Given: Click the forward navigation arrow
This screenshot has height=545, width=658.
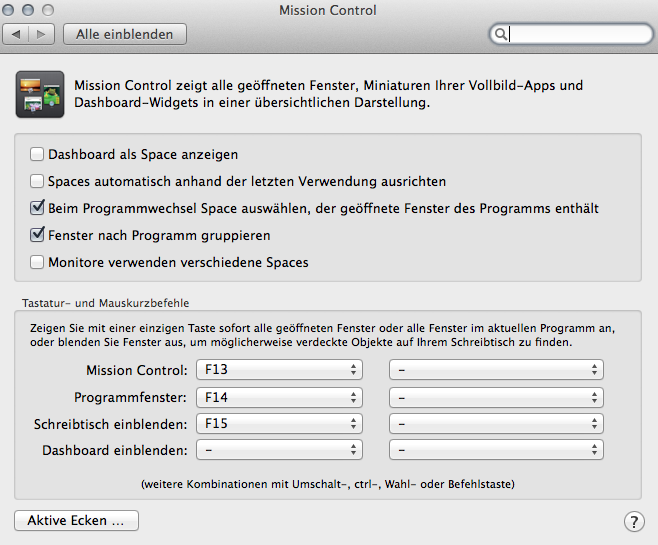Looking at the screenshot, I should pos(41,34).
